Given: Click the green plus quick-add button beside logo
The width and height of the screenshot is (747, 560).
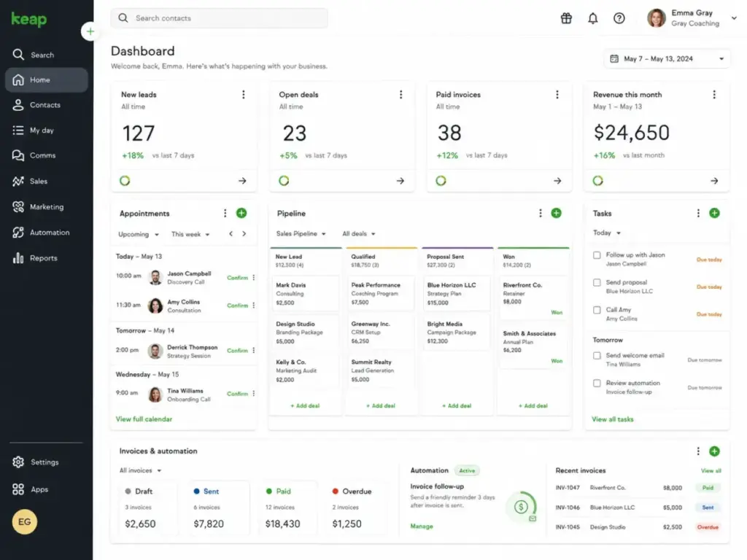Looking at the screenshot, I should (x=90, y=31).
